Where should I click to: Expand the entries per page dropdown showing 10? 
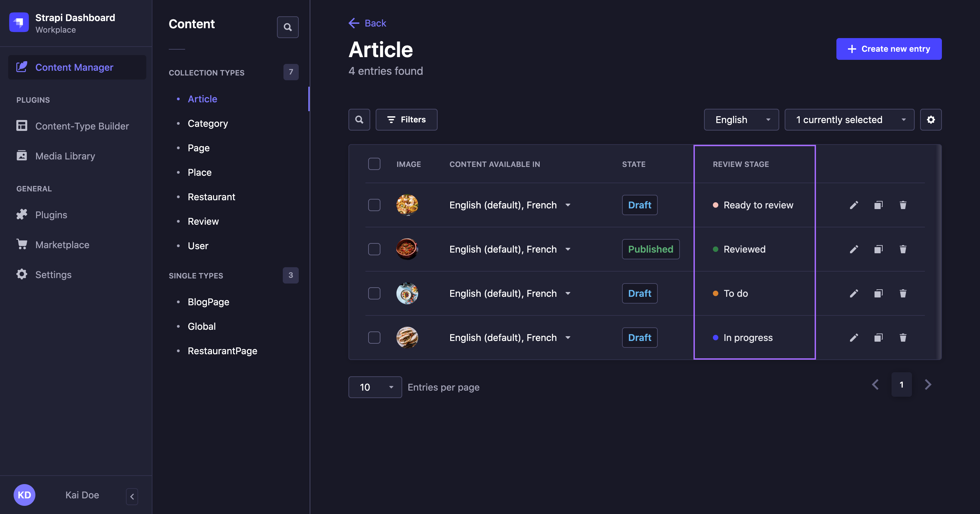point(375,387)
